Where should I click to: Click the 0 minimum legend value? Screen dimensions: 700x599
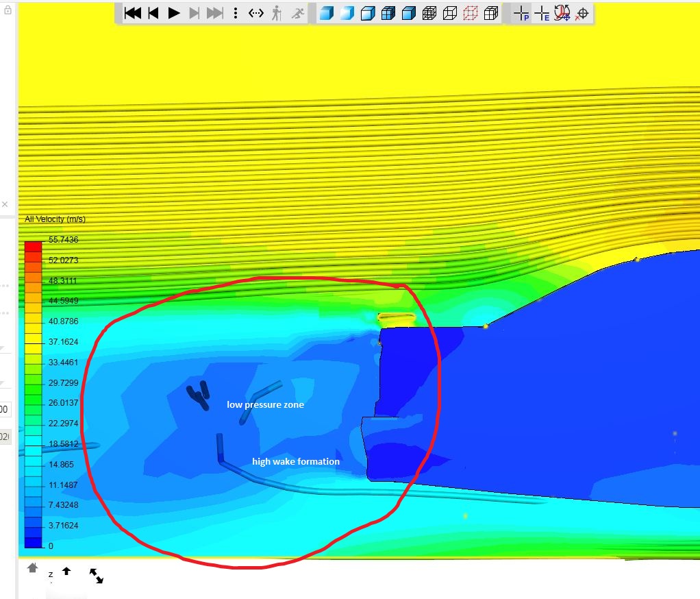[x=51, y=546]
